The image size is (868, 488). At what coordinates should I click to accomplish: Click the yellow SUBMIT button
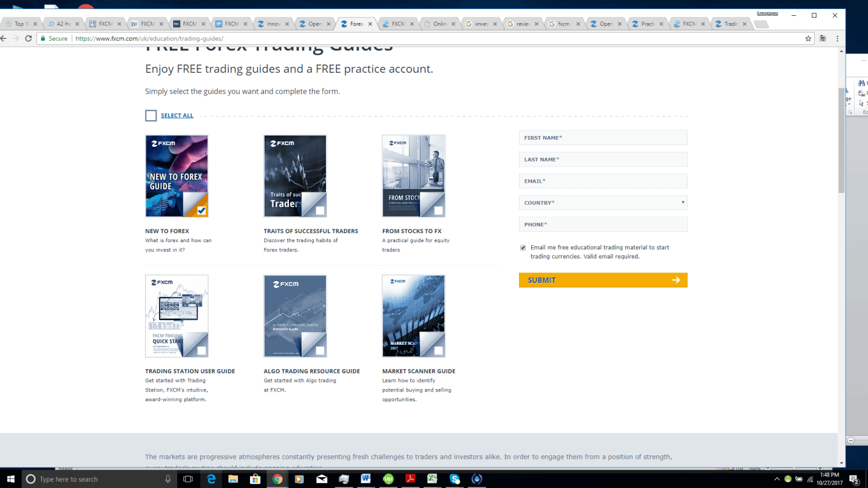click(603, 280)
